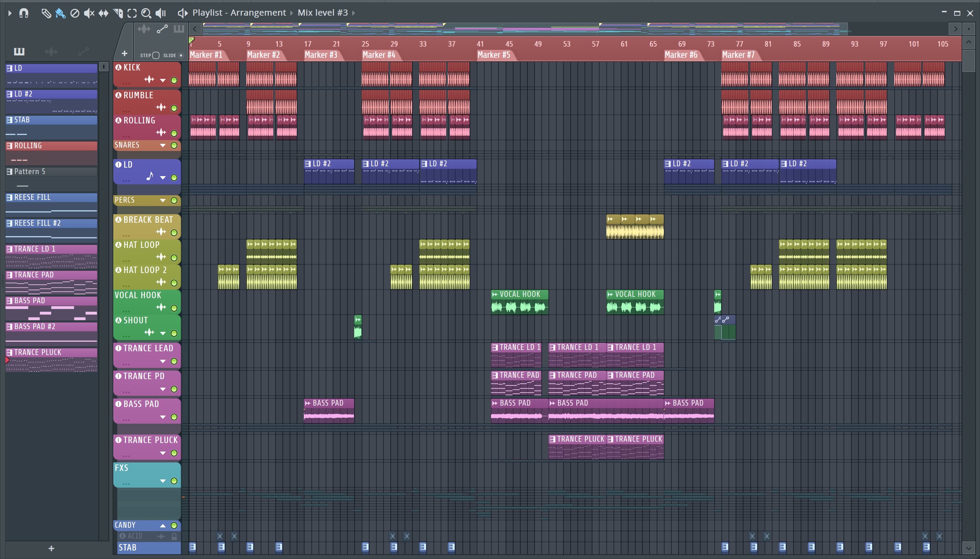Click the green playhead at bar 1
This screenshot has width=980, height=559.
click(191, 40)
